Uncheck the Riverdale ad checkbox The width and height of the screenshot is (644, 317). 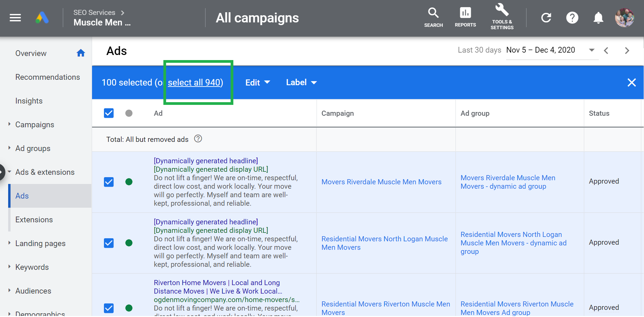pyautogui.click(x=109, y=182)
